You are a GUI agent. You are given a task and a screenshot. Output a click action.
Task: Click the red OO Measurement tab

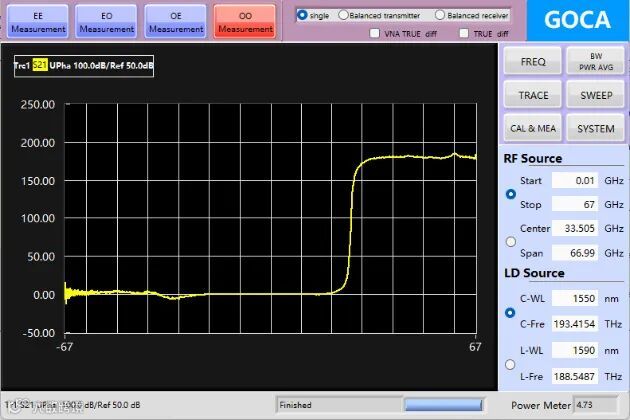(x=245, y=22)
